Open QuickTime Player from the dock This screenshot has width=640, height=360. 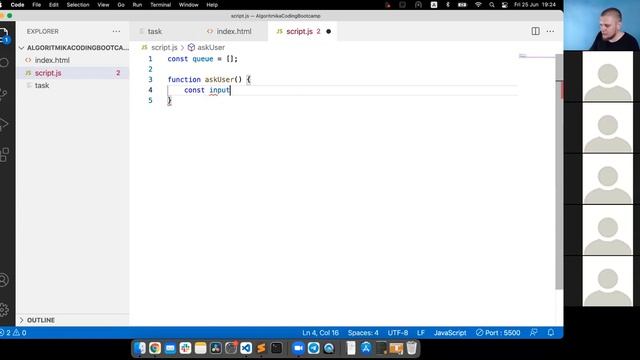pos(329,348)
